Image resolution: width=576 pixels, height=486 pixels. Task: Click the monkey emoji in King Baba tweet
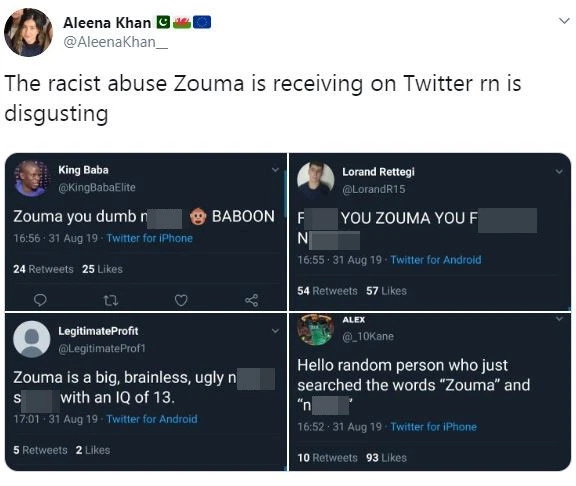click(x=198, y=217)
